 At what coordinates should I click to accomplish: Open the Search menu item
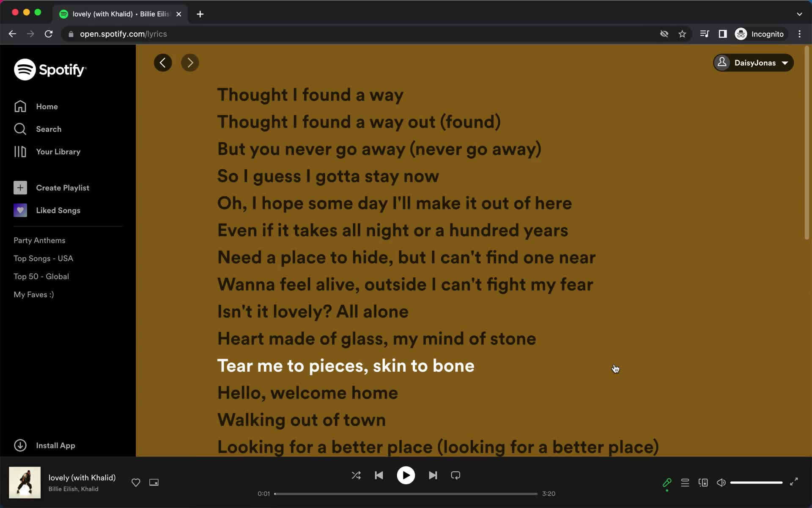(49, 129)
